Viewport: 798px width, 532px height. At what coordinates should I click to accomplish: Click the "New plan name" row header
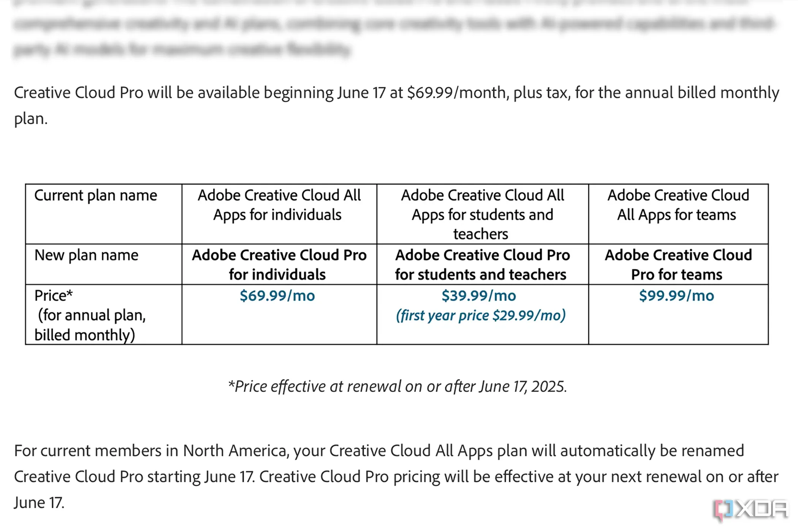86,255
